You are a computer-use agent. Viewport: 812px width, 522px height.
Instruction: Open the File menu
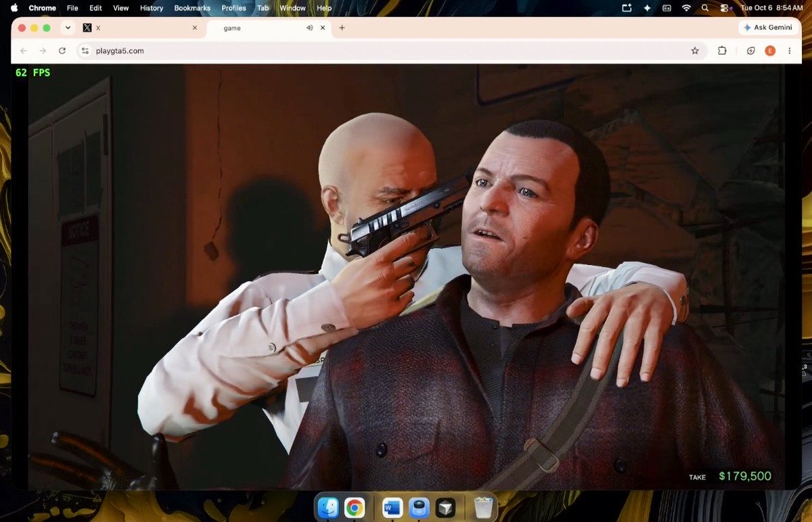(x=72, y=8)
